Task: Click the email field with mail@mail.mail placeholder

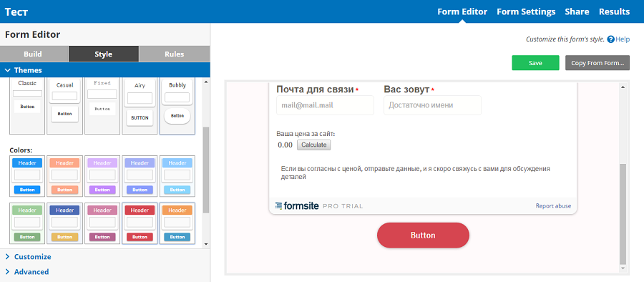Action: [x=326, y=105]
